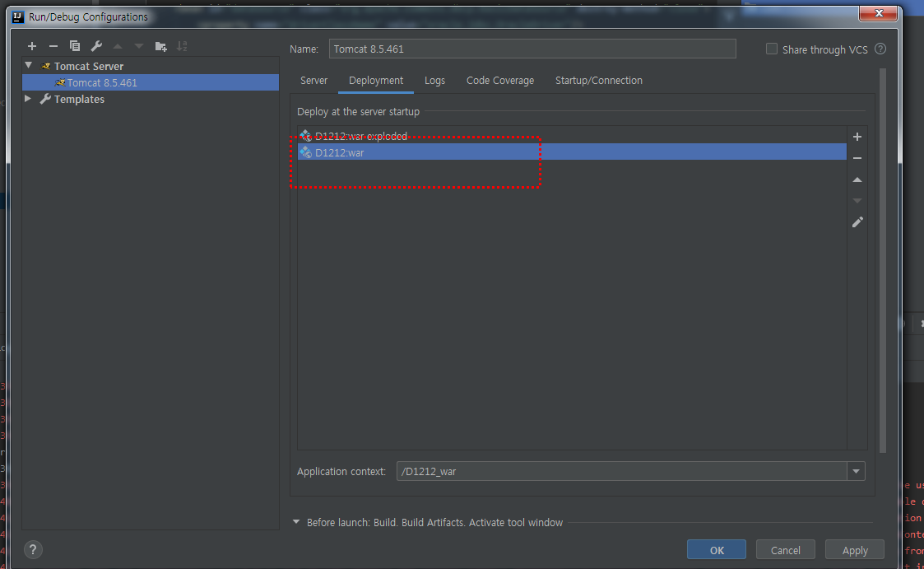Copy the selected configuration
Screen dimensions: 924x569
click(x=75, y=46)
